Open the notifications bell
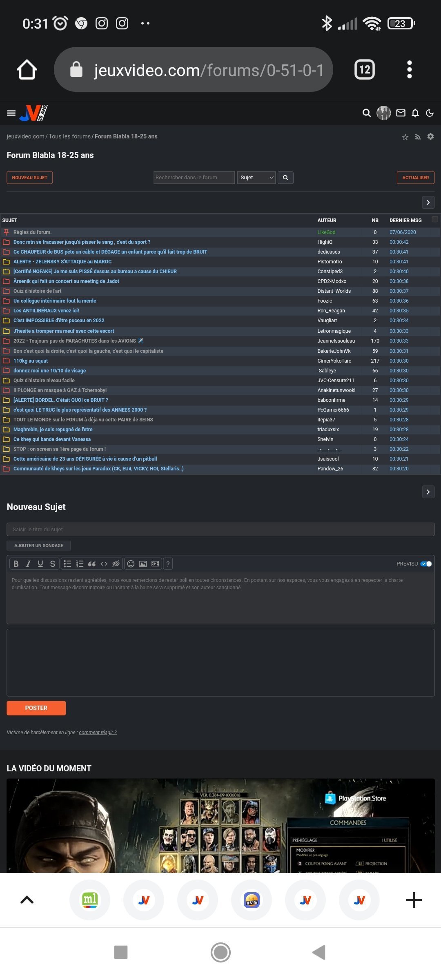This screenshot has height=980, width=441. pos(415,113)
